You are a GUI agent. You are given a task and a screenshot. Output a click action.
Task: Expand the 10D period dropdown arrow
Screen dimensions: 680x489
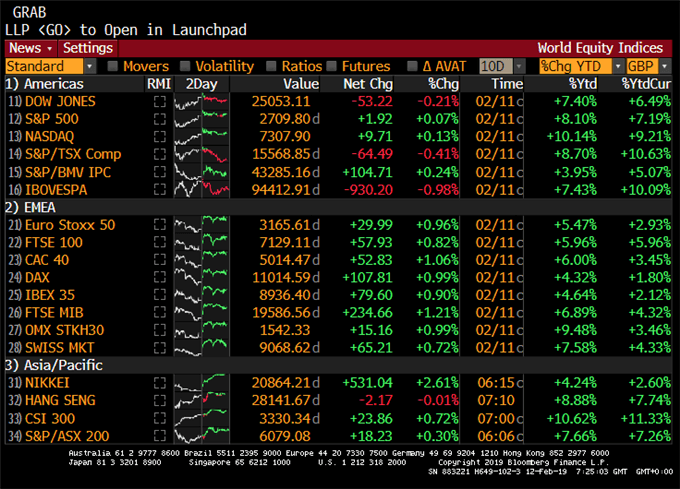520,66
